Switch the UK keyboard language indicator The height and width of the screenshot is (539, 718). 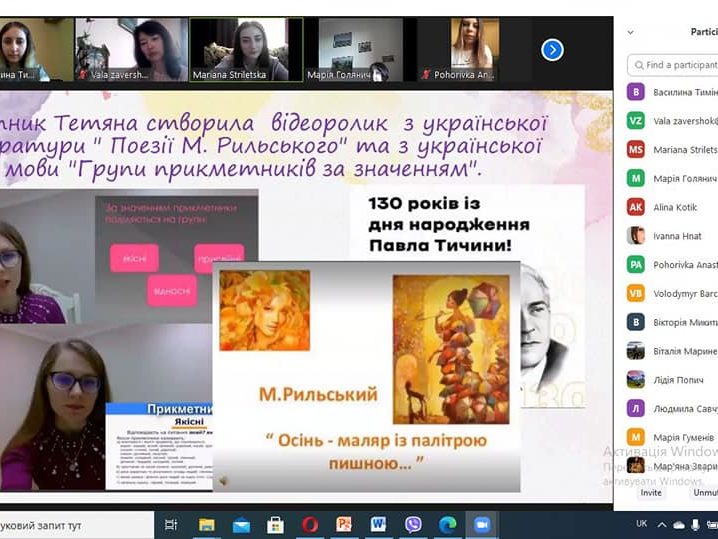[641, 524]
